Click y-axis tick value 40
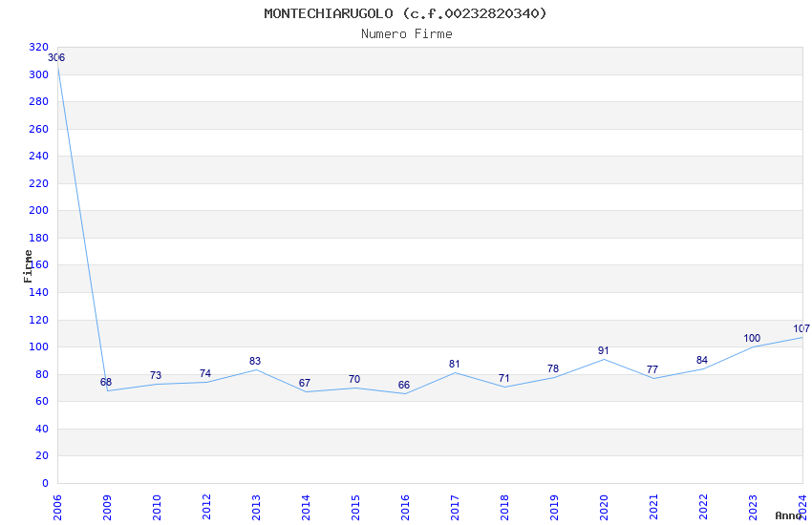This screenshot has height=525, width=812. [x=42, y=429]
